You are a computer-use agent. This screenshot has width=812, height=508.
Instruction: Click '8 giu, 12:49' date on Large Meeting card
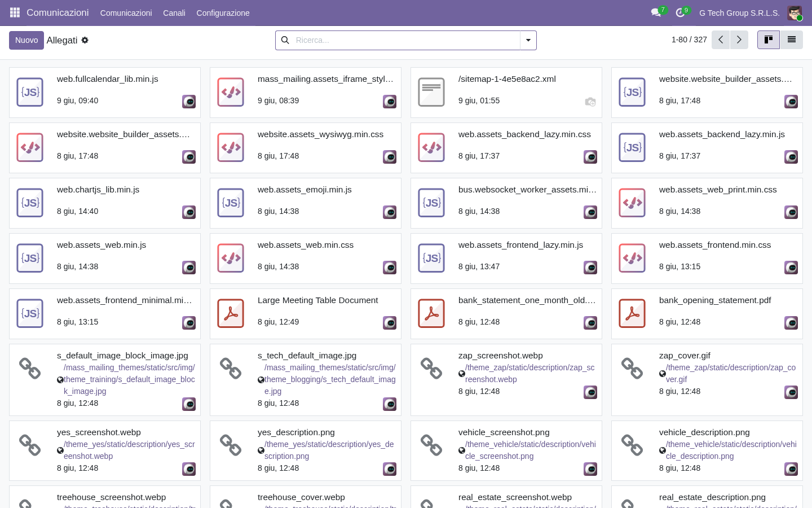[278, 322]
